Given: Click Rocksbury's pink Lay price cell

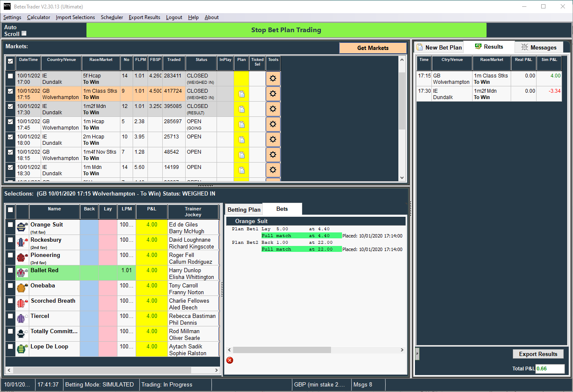Looking at the screenshot, I should pos(108,243).
